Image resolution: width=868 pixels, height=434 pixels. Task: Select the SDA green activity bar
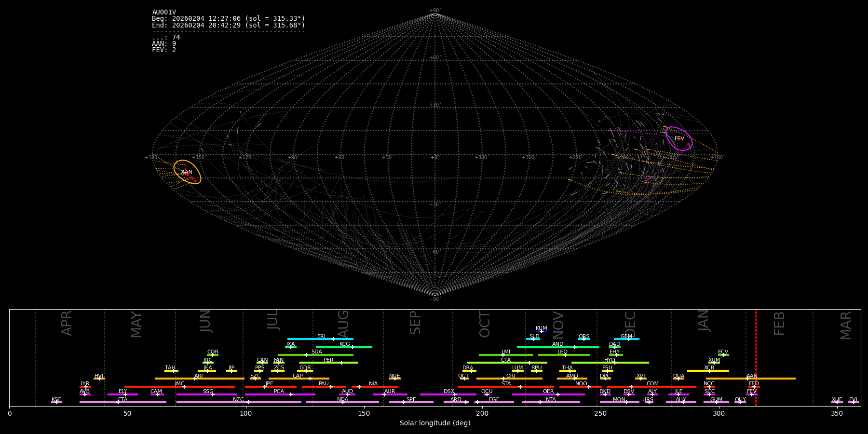pos(315,355)
